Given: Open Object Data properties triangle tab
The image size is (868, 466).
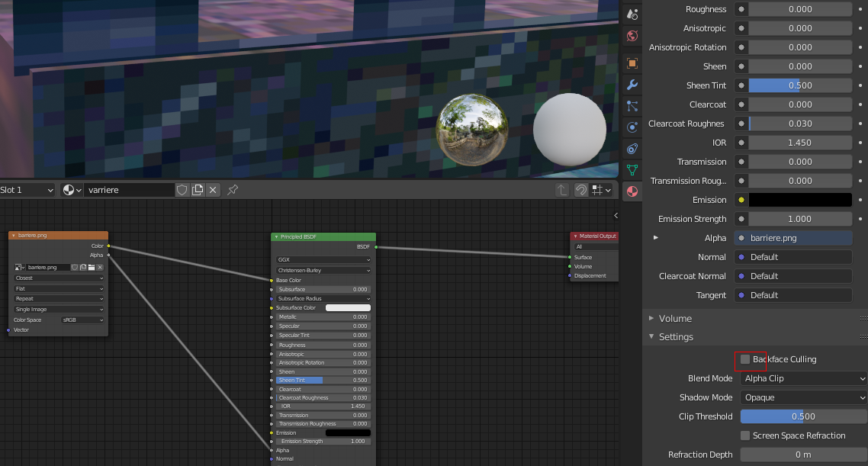Looking at the screenshot, I should click(x=632, y=169).
